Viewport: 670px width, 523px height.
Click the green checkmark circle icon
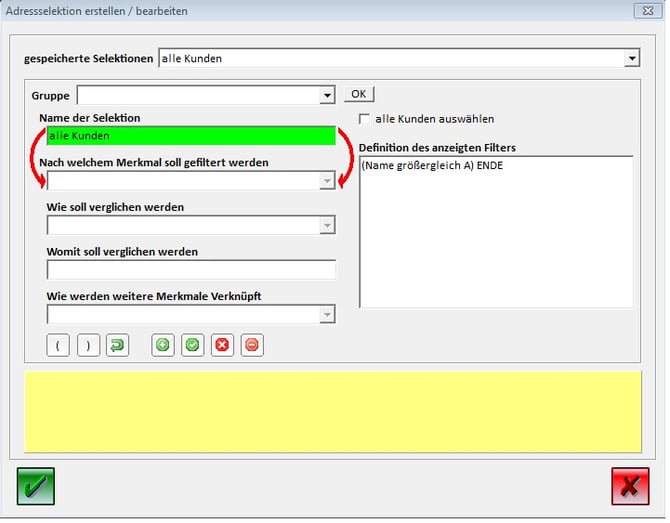pos(192,346)
